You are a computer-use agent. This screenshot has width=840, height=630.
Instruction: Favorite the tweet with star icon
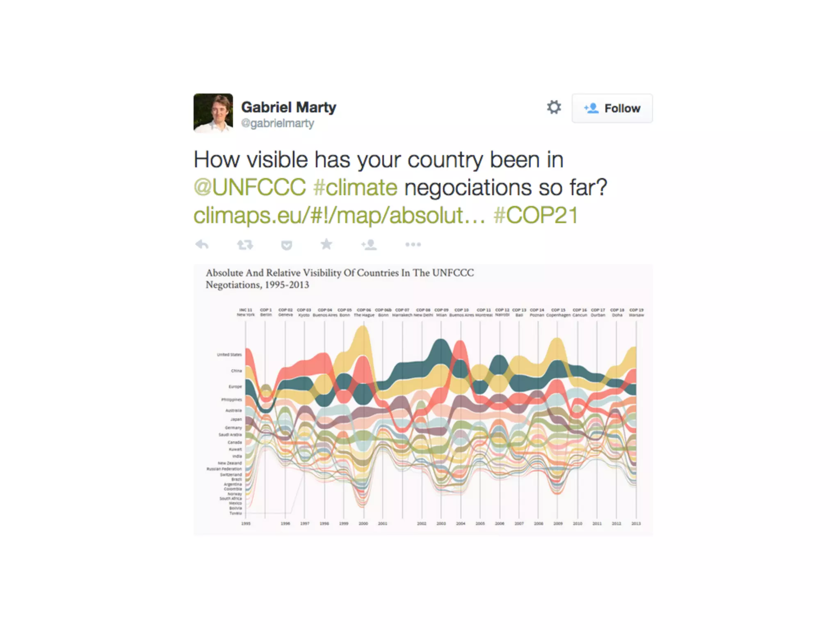coord(326,244)
